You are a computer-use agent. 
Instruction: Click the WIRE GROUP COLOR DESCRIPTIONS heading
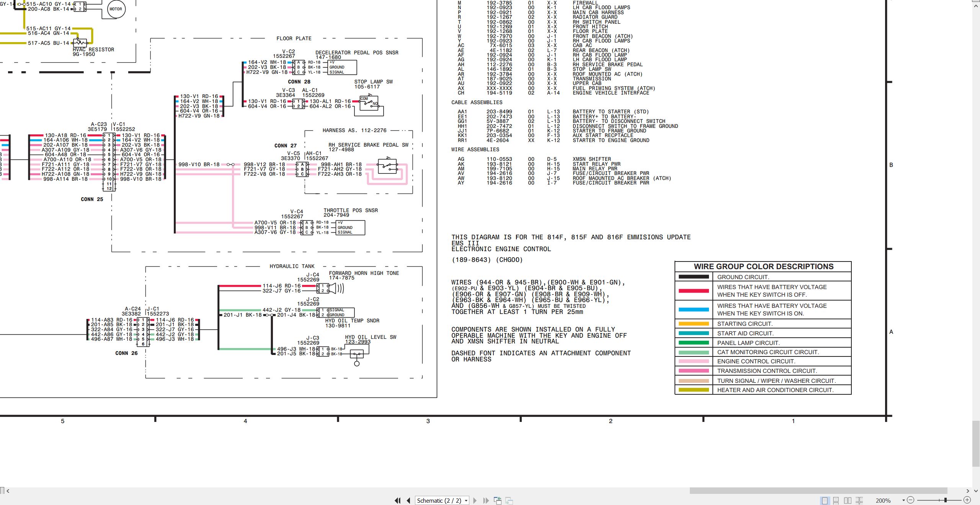(763, 266)
